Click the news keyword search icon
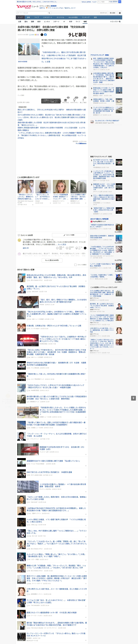 49,13
